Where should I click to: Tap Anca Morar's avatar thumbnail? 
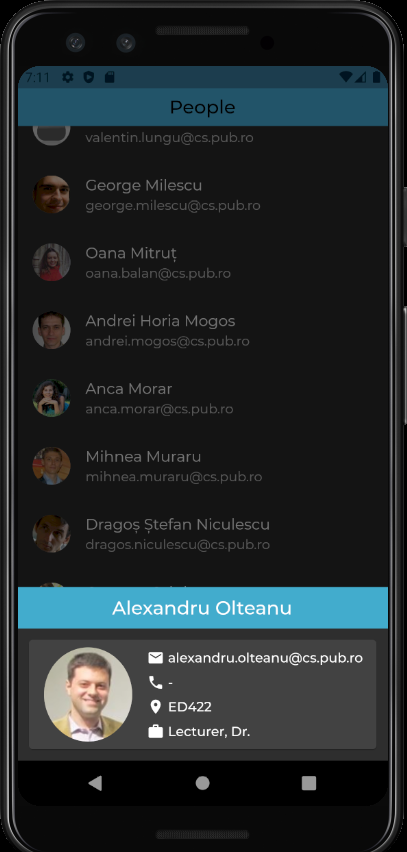(52, 398)
